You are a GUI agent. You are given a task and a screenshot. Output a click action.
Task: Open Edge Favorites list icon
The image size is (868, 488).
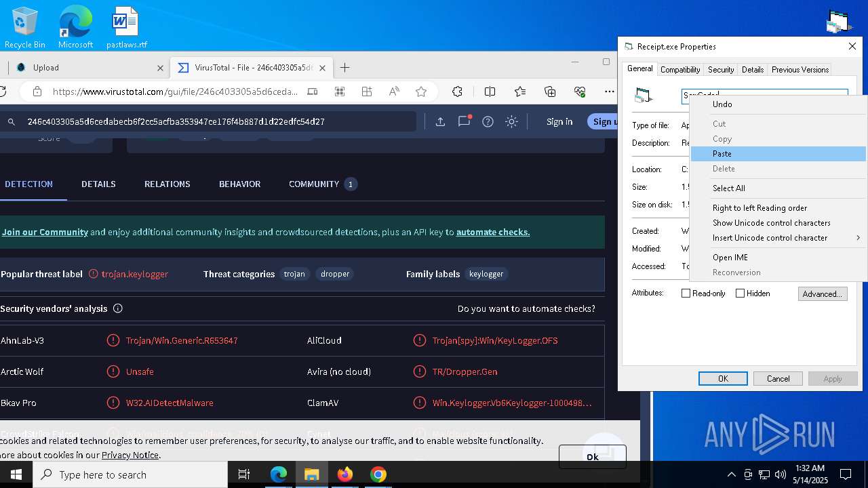tap(520, 91)
